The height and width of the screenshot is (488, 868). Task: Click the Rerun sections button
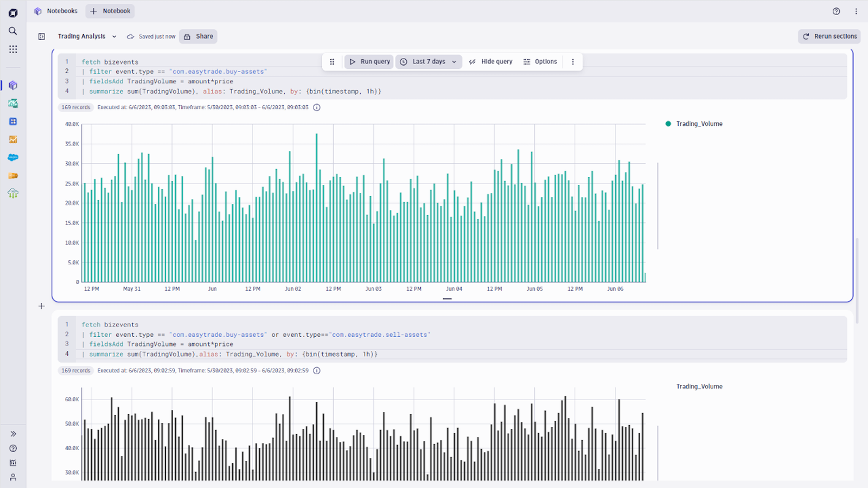pos(829,36)
